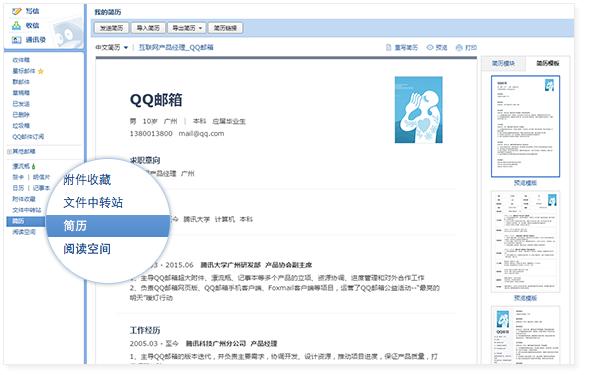This screenshot has height=375, width=590.
Task: Click 腾讯科技广州分公司 in the work history
Action: click(x=216, y=344)
